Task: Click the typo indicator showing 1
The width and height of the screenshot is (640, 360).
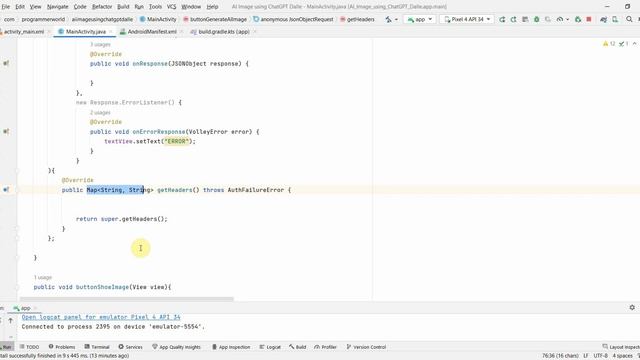Action: [623, 44]
